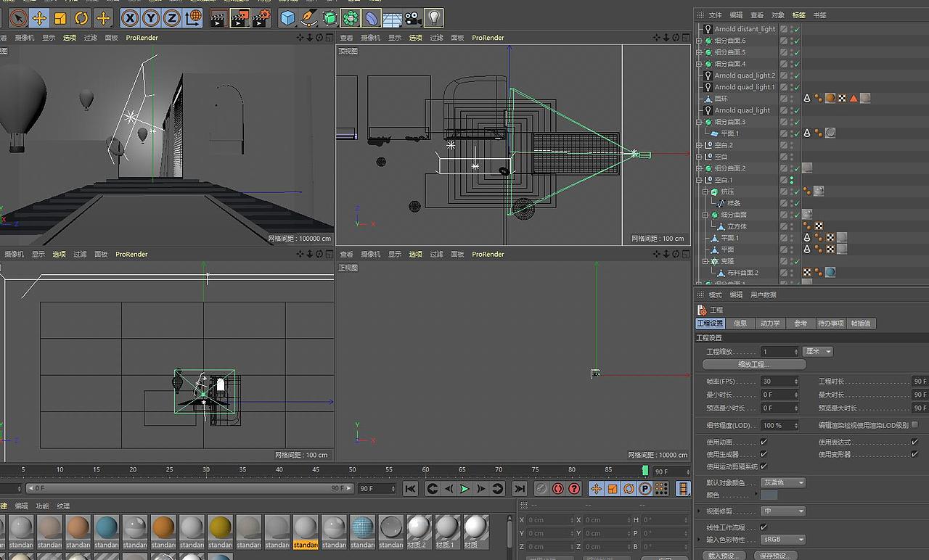The image size is (929, 560).
Task: Click the cube primitive object icon
Action: [288, 18]
